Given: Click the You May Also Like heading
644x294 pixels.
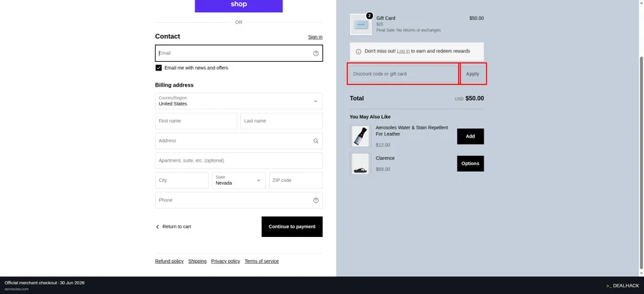Looking at the screenshot, I should pos(370,117).
